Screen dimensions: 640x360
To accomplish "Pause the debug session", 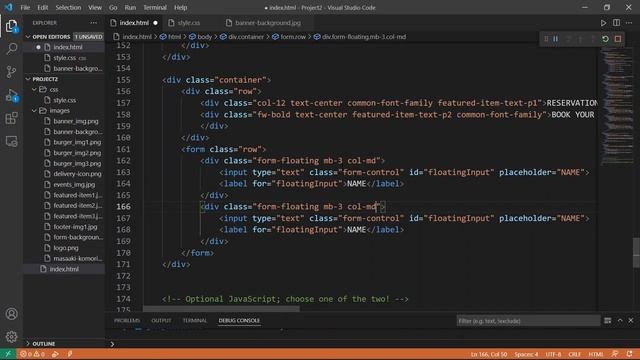I will [556, 39].
